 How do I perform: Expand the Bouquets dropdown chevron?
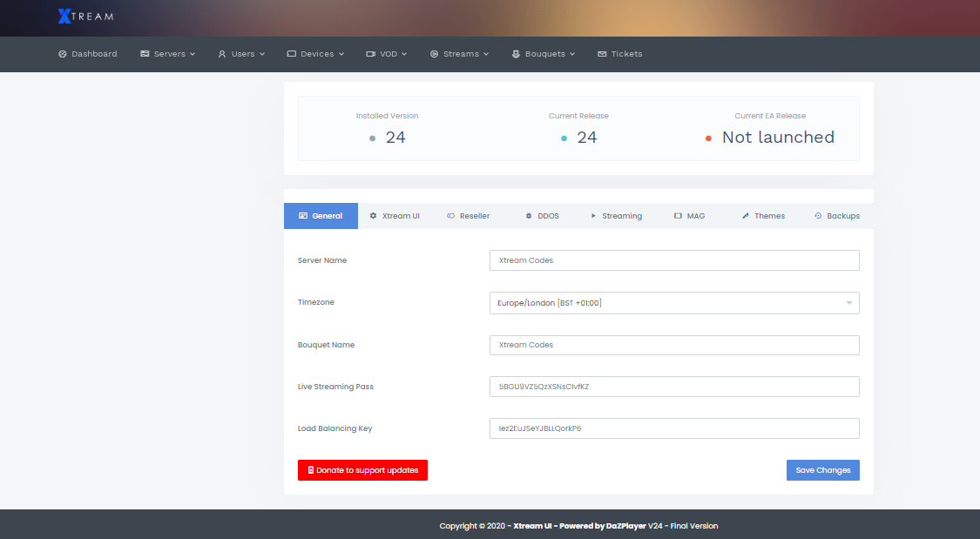(x=572, y=54)
